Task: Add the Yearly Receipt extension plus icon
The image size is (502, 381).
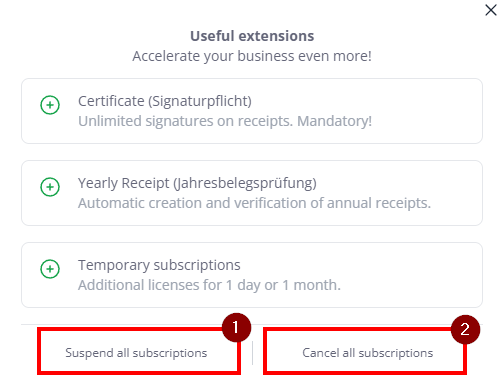Action: (x=50, y=187)
